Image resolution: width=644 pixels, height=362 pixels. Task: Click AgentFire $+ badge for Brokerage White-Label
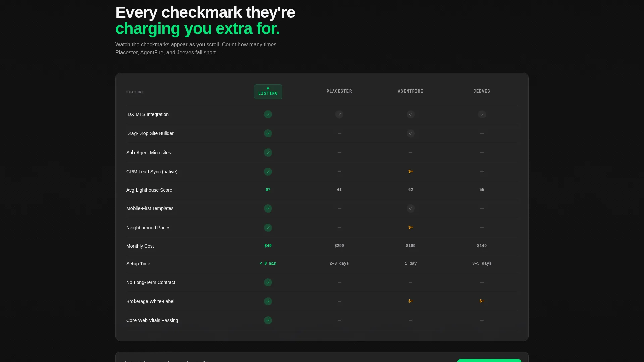[x=411, y=301]
